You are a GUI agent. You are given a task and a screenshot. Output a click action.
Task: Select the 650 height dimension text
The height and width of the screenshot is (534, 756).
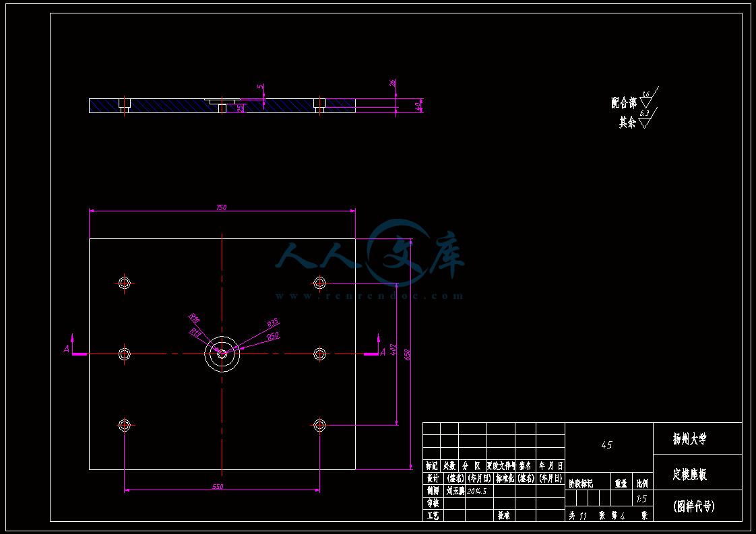pyautogui.click(x=406, y=355)
